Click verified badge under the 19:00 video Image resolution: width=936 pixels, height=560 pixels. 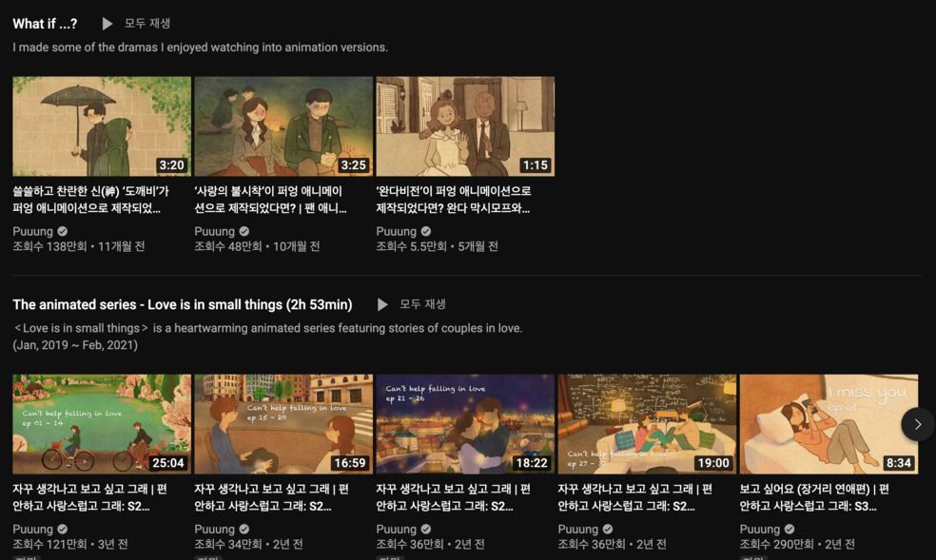[x=608, y=529]
